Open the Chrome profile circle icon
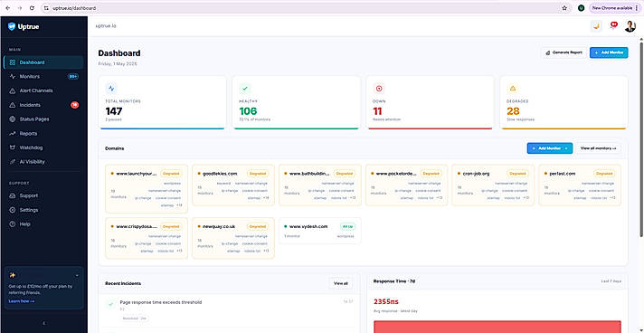644x333 pixels. [x=581, y=8]
